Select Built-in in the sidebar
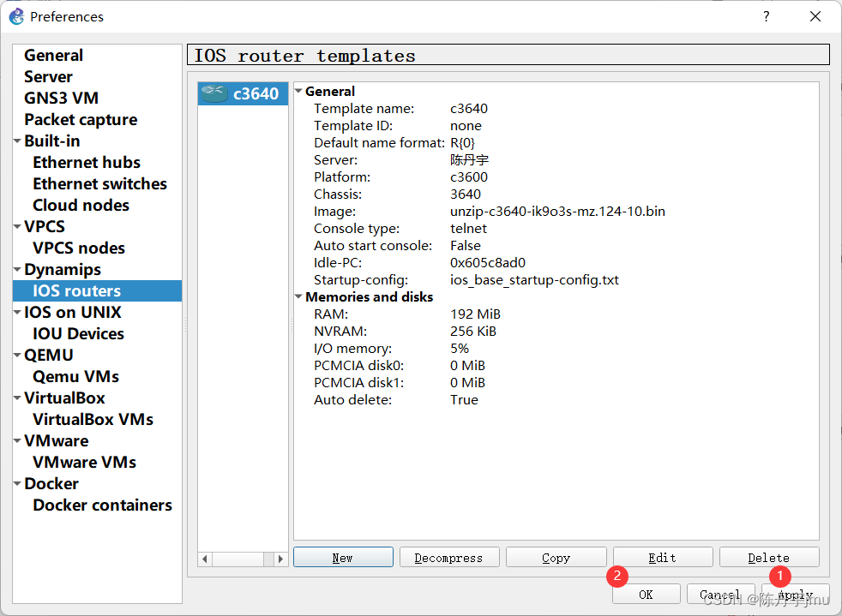Screen dimensions: 842x616 pyautogui.click(x=52, y=141)
